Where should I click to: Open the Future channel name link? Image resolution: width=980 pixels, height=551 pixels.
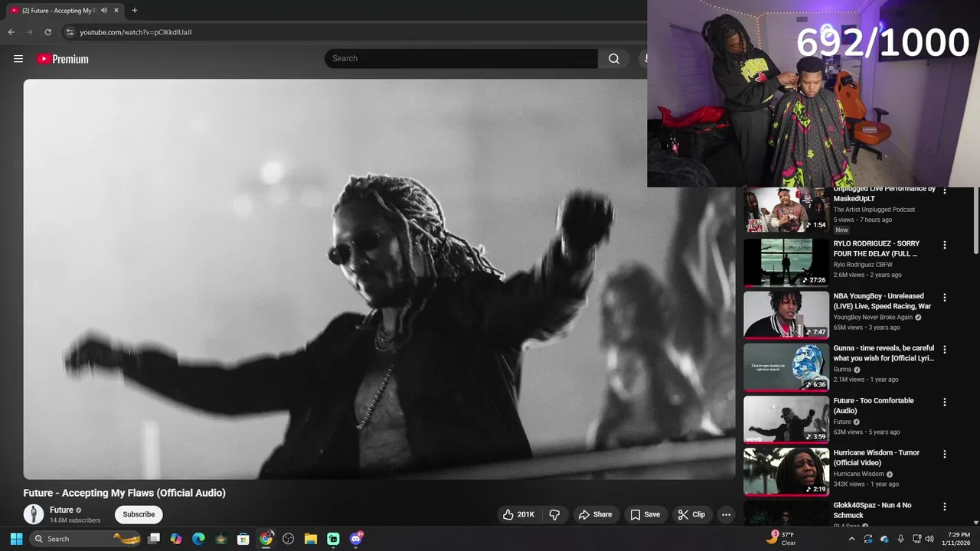[x=61, y=510]
